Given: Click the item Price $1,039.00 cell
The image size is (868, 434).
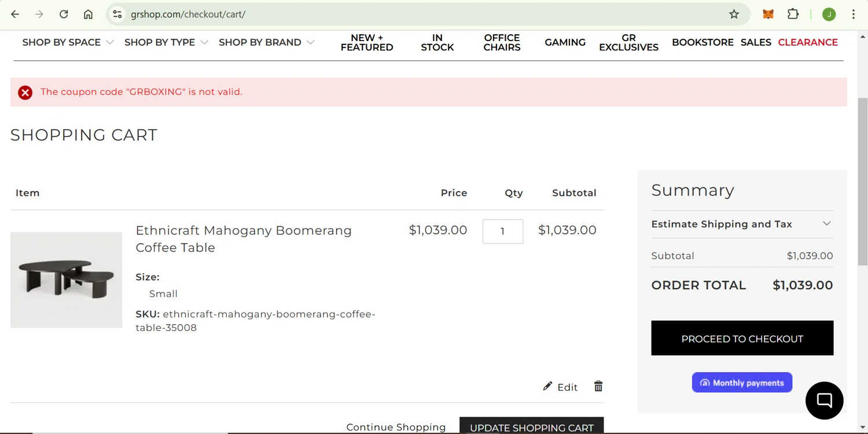Looking at the screenshot, I should point(438,230).
